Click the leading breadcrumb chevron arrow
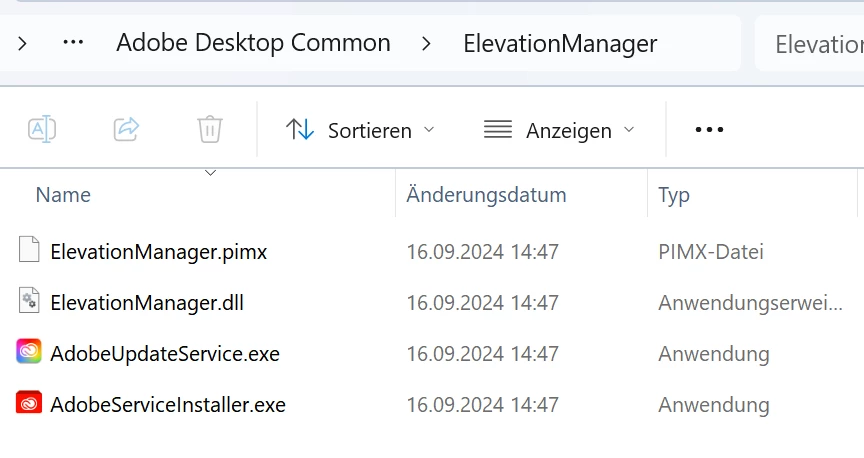 coord(22,43)
